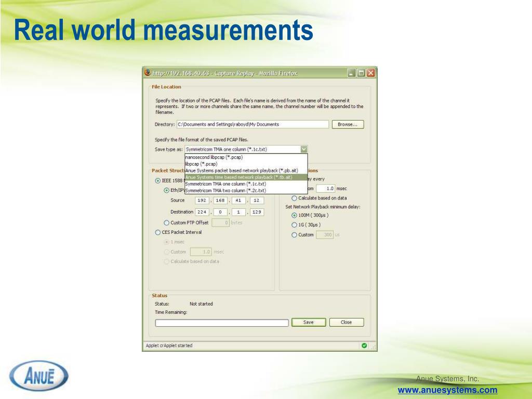Click the Directory path input field
The height and width of the screenshot is (399, 532).
[252, 125]
